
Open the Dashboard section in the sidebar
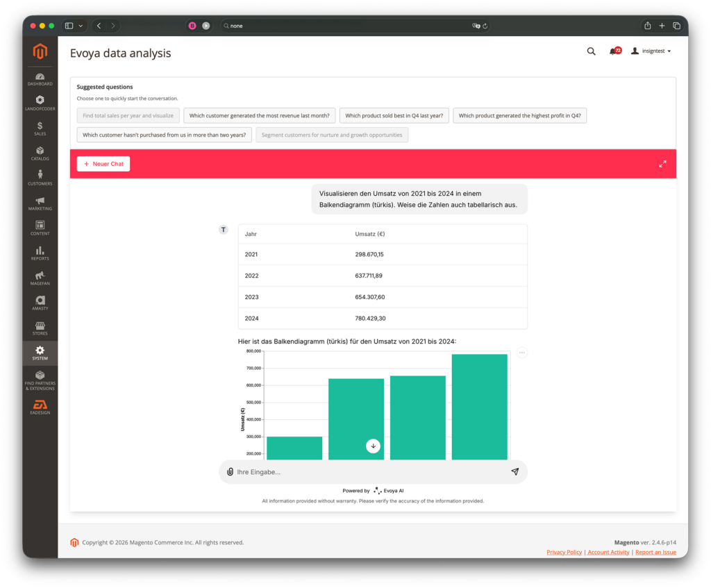[x=40, y=78]
